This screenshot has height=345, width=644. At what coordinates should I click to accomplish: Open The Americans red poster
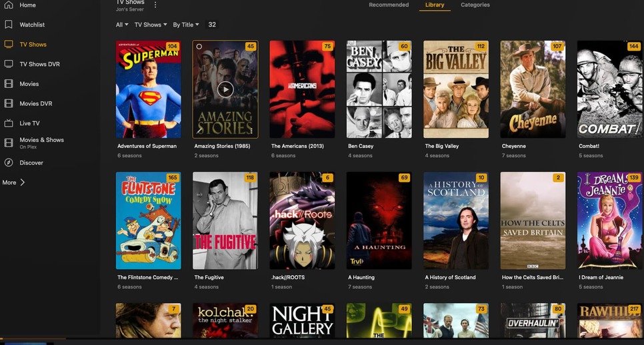pos(302,89)
